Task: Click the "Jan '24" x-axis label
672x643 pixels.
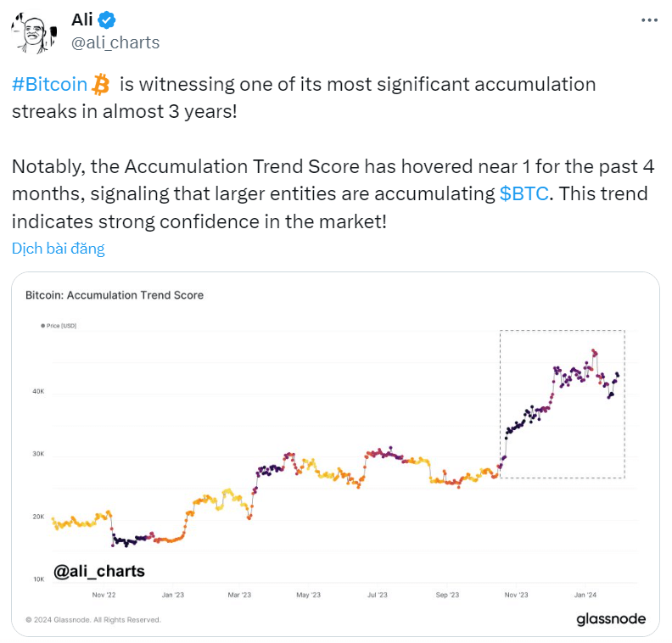Action: (586, 595)
